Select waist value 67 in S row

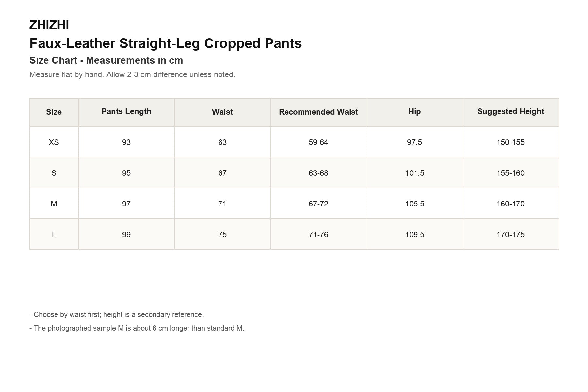(x=222, y=173)
